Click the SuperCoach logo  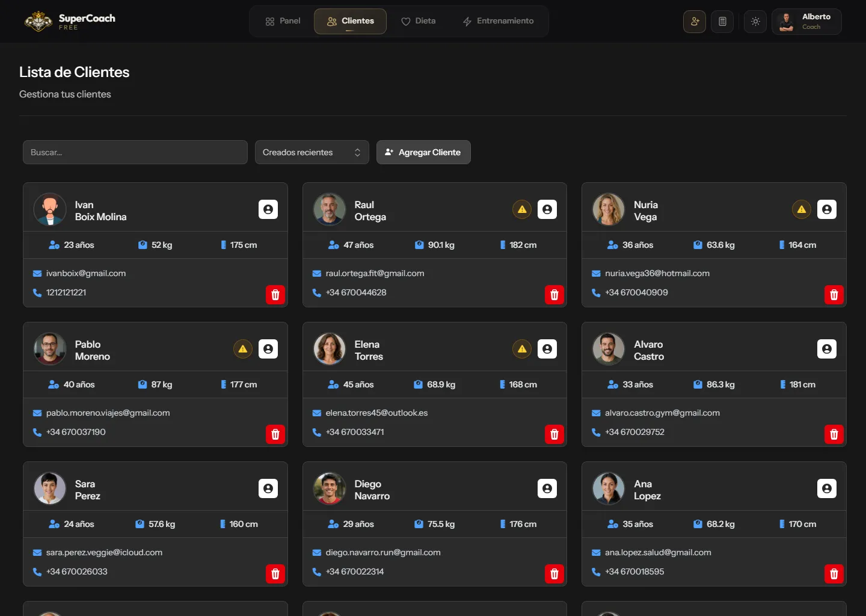pos(70,22)
